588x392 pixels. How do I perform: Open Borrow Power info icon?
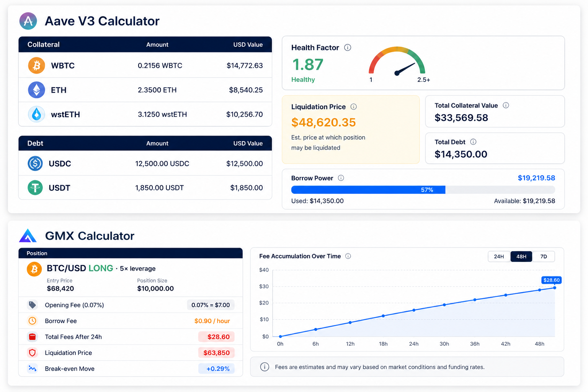pyautogui.click(x=341, y=178)
